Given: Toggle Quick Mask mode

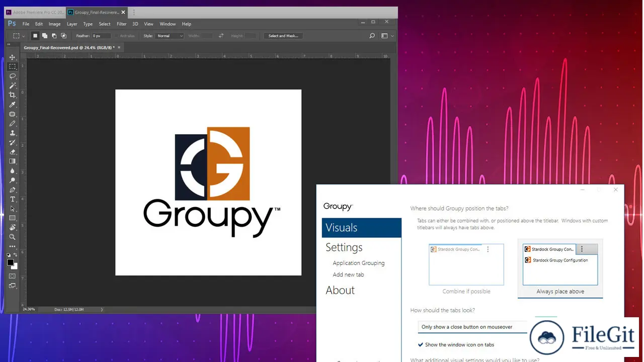Looking at the screenshot, I should point(13,276).
